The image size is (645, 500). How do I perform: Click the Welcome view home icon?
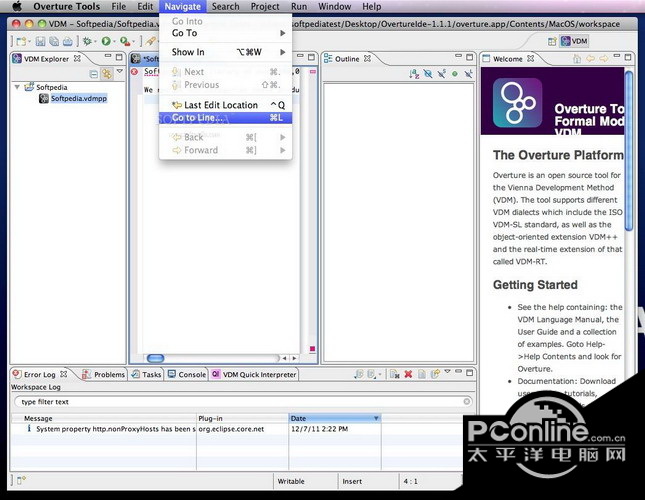coord(577,59)
